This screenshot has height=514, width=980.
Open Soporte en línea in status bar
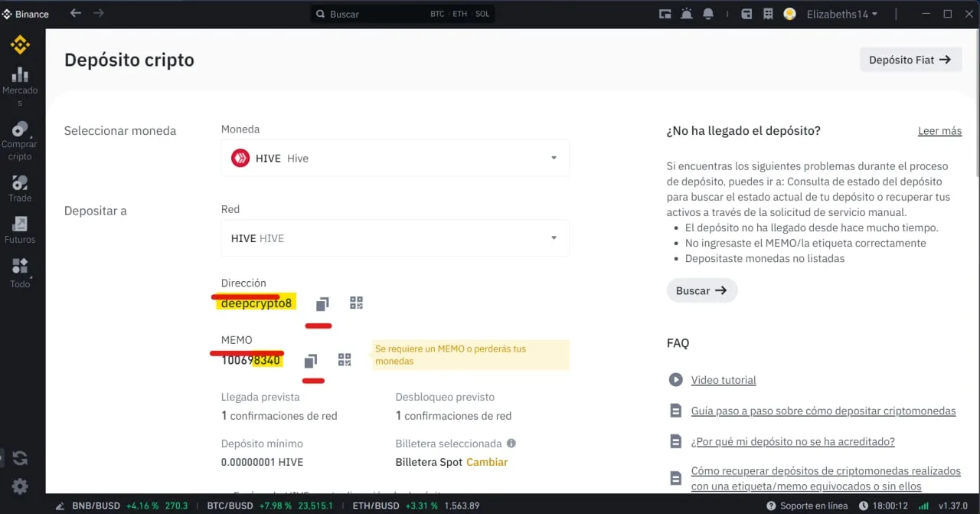(806, 506)
